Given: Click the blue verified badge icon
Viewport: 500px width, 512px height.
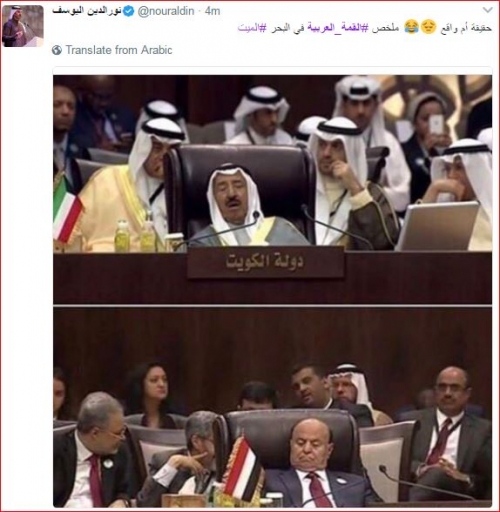Looking at the screenshot, I should coord(129,11).
